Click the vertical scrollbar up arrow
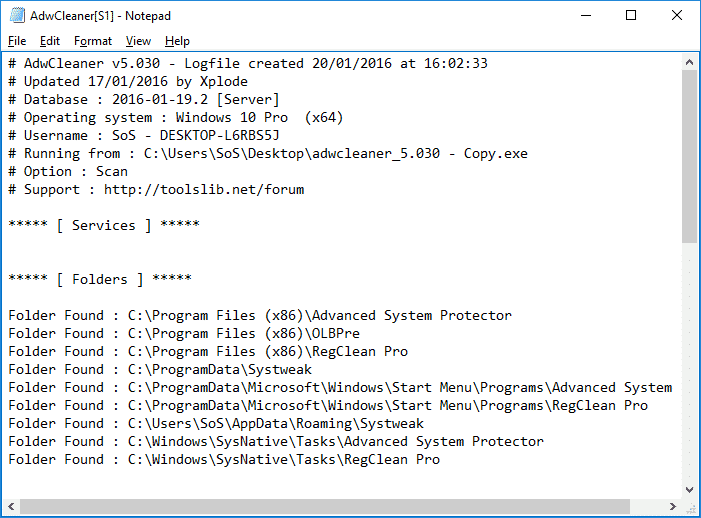The height and width of the screenshot is (518, 701). click(690, 62)
